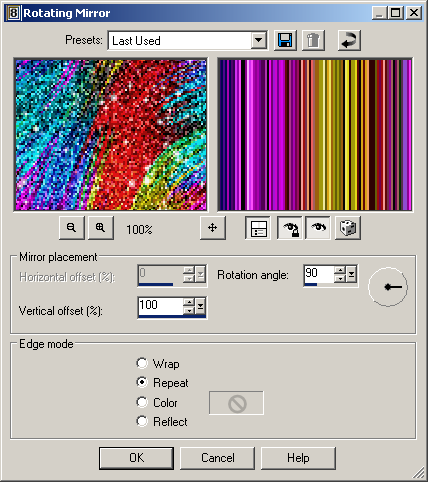Save the preset with floppy disk icon

pos(285,40)
